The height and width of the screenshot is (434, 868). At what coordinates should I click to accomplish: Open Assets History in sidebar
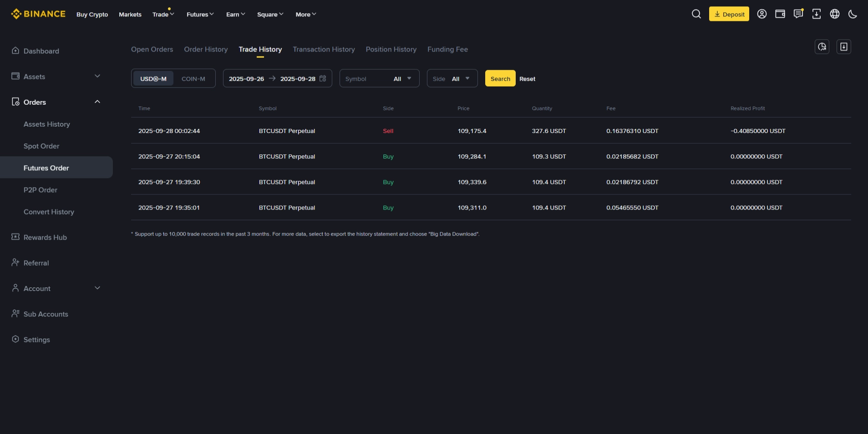(x=47, y=124)
